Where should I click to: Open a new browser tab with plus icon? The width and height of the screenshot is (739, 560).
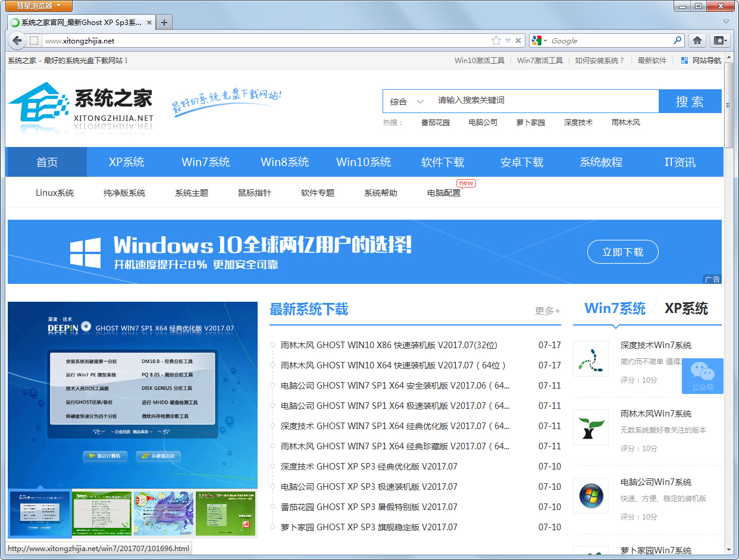164,21
